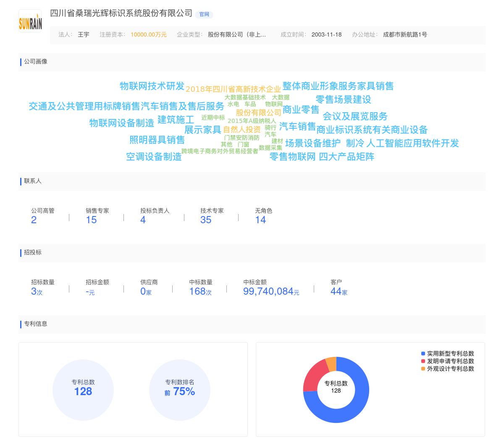Click the 专利数排名 前75% circle

click(x=180, y=387)
